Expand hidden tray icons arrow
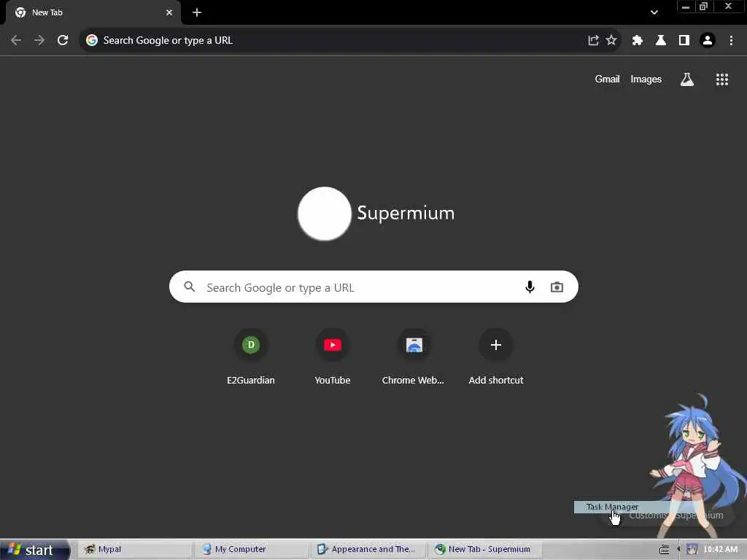The width and height of the screenshot is (747, 560). point(678,550)
